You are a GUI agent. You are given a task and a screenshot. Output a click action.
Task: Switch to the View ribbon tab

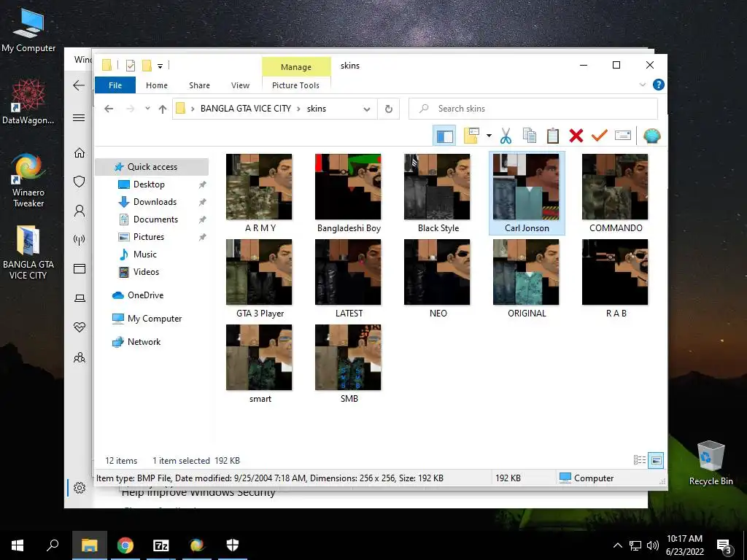240,85
